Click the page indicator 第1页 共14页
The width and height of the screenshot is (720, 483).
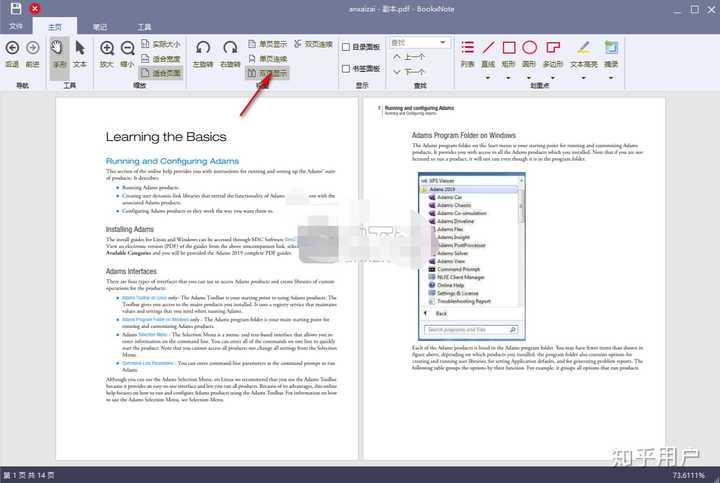click(x=28, y=475)
